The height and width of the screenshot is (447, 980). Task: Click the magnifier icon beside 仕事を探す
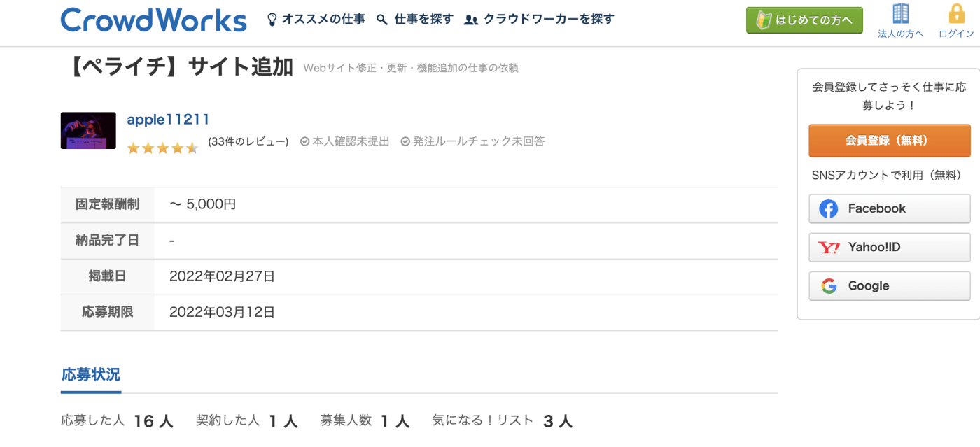coord(382,20)
